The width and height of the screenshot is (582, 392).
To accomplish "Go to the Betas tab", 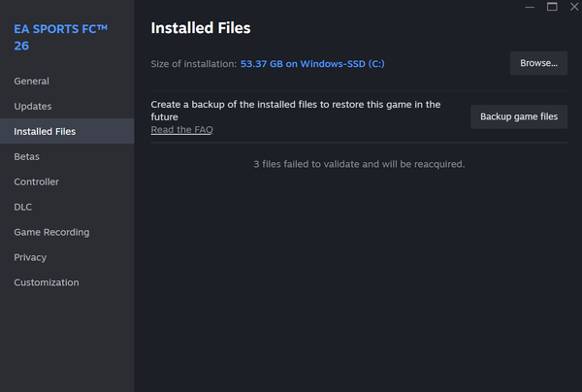I will (x=26, y=157).
